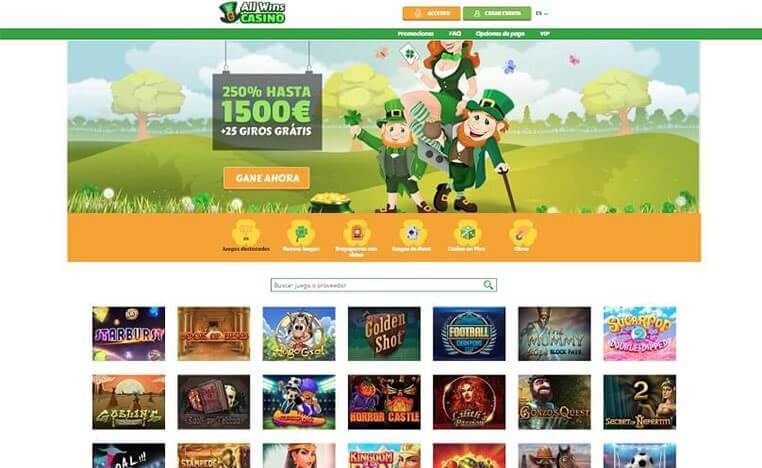Choose the playing card table games icon
This screenshot has width=762, height=468.
click(x=411, y=234)
